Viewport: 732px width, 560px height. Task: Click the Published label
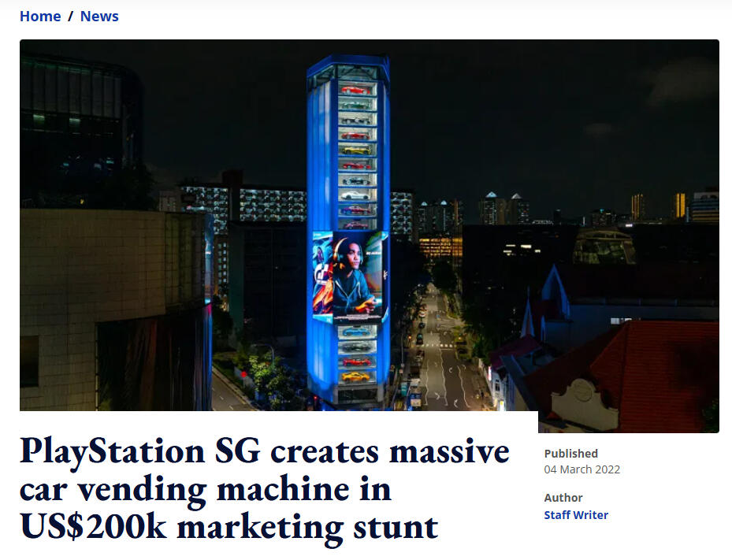click(x=570, y=454)
